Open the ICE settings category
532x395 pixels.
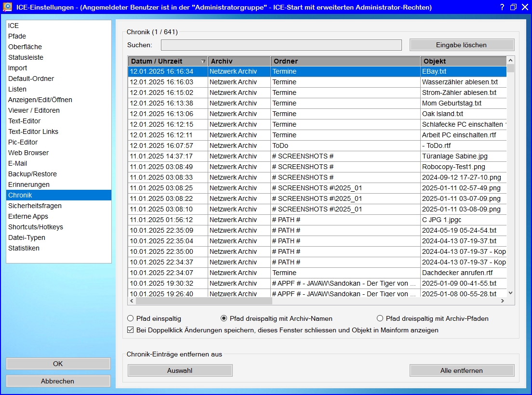click(59, 26)
